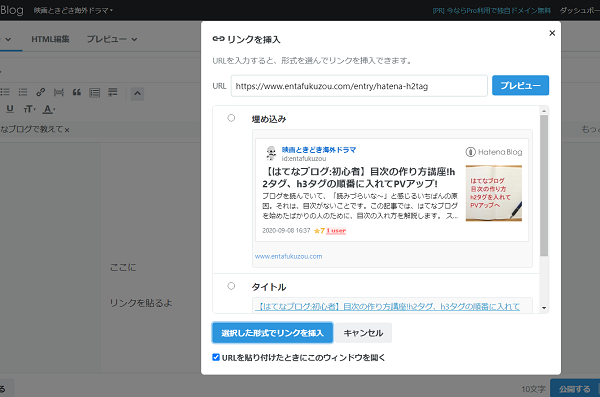Toggle the URLを貼り付けたときにこのウィンドウを開く checkbox
The height and width of the screenshot is (397, 600).
click(x=216, y=357)
